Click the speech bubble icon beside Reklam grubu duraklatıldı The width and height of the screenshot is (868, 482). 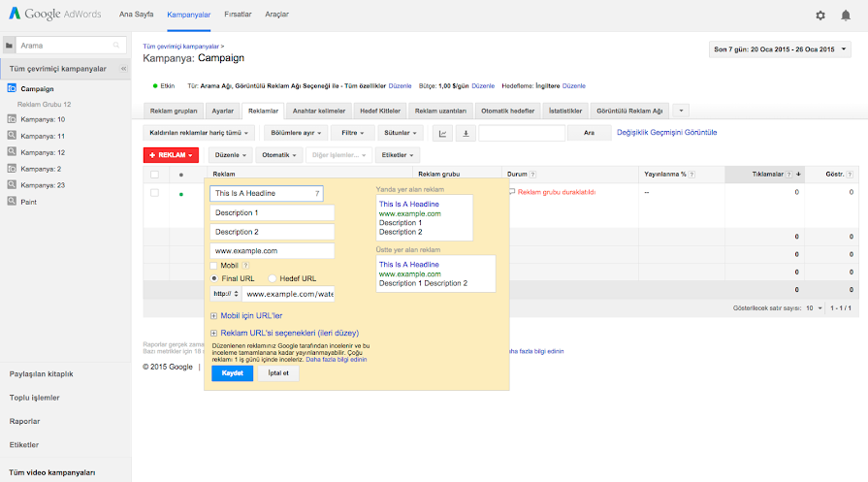(512, 192)
